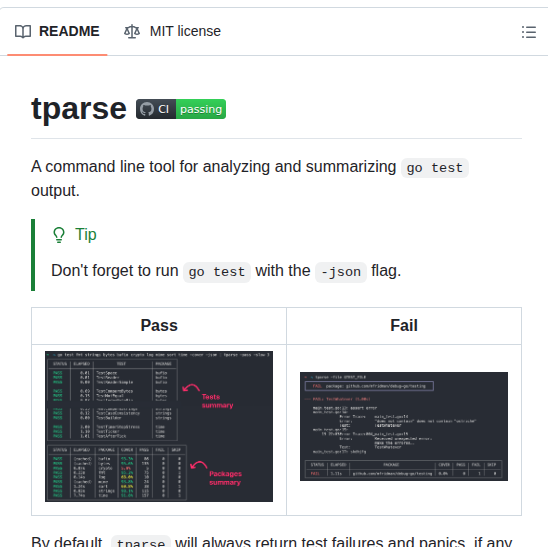This screenshot has height=547, width=548.
Task: Open the README outline list icon
Action: 529,32
